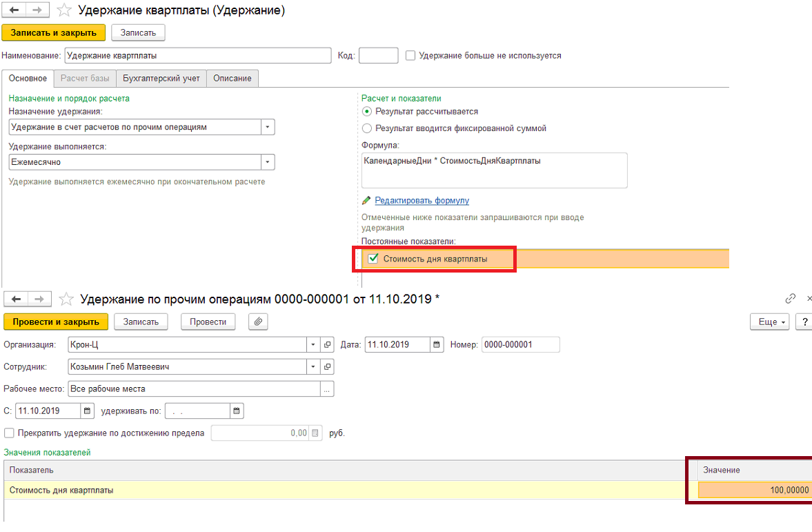Add Удержание квартплаты to favorites star
The height and width of the screenshot is (532, 812).
(64, 10)
